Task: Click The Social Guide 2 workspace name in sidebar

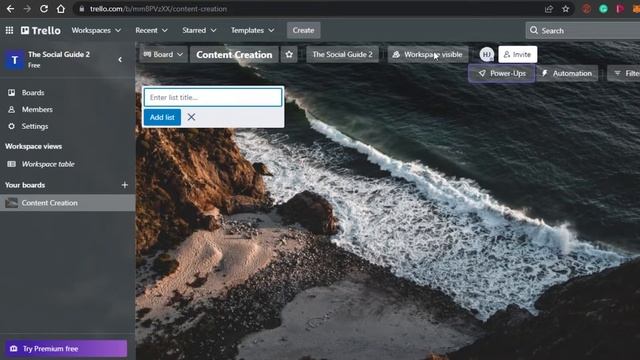Action: (x=59, y=54)
